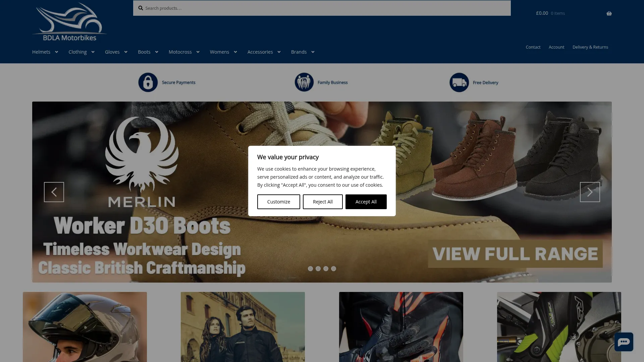Expand the Accessories dropdown arrow
The height and width of the screenshot is (362, 644).
tap(279, 52)
